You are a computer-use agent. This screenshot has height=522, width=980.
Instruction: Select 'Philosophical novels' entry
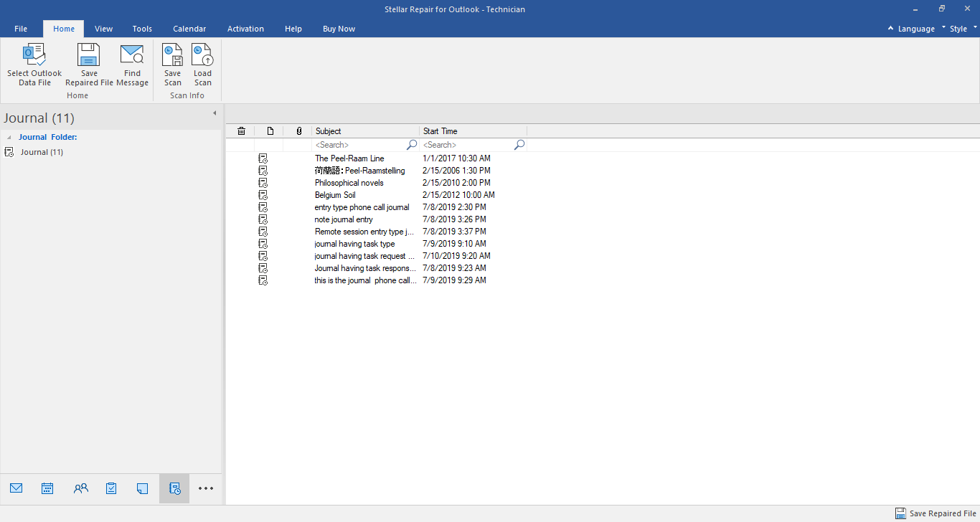click(x=349, y=183)
